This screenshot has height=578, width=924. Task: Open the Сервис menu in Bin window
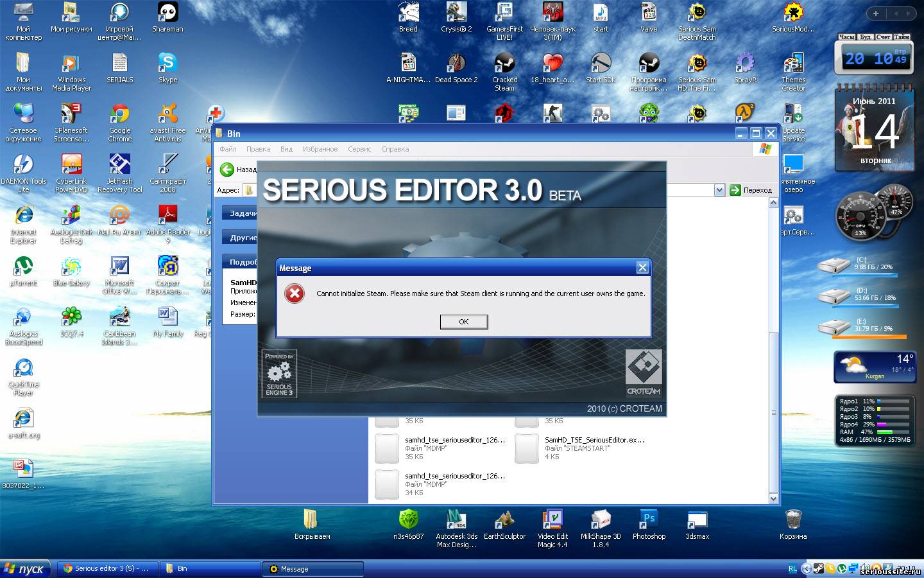[359, 149]
